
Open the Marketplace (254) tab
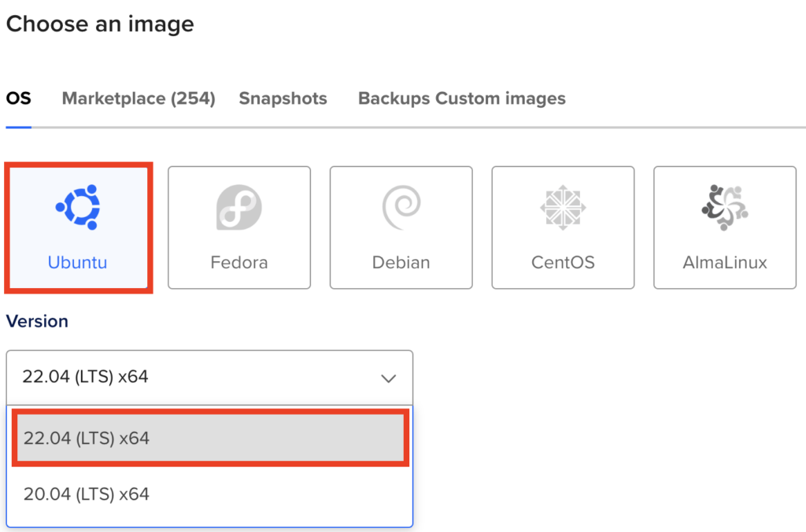(x=139, y=99)
